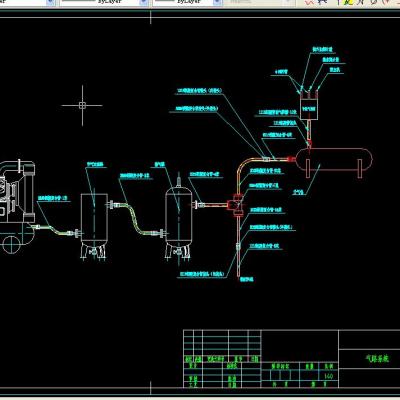Pick the red valve junction on pipeline
Screen dimensions: 400x400
pos(237,205)
